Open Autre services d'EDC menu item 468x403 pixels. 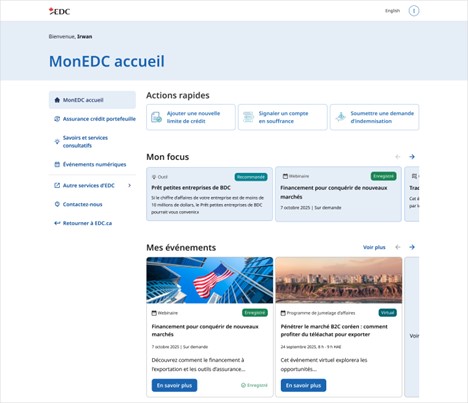click(89, 185)
